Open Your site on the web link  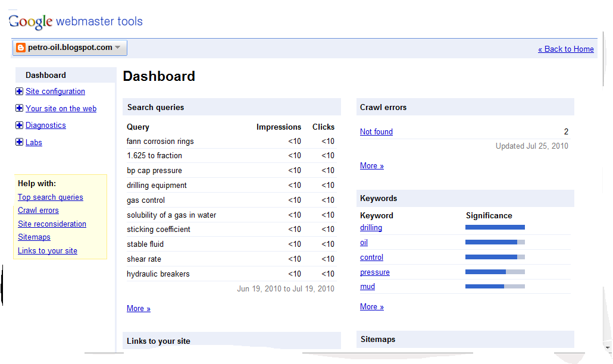(61, 109)
